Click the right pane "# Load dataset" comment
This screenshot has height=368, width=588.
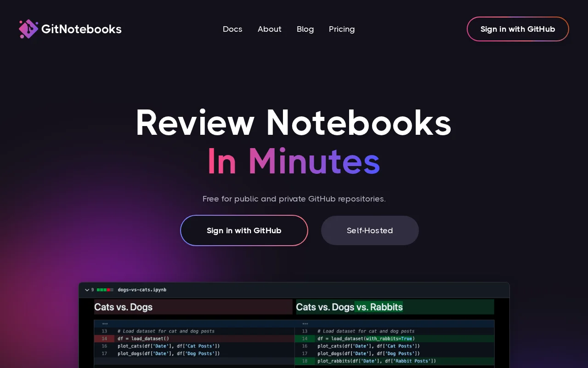tap(366, 331)
